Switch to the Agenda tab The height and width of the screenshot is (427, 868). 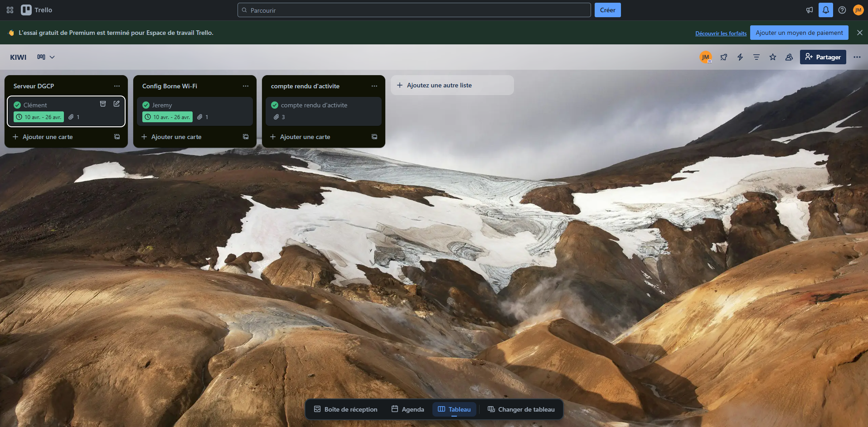[x=407, y=409]
